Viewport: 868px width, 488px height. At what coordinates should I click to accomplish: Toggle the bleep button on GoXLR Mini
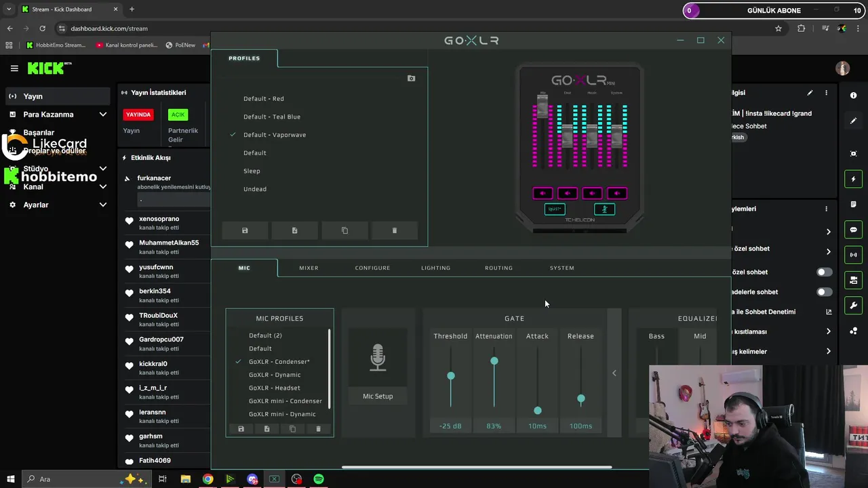pyautogui.click(x=555, y=209)
